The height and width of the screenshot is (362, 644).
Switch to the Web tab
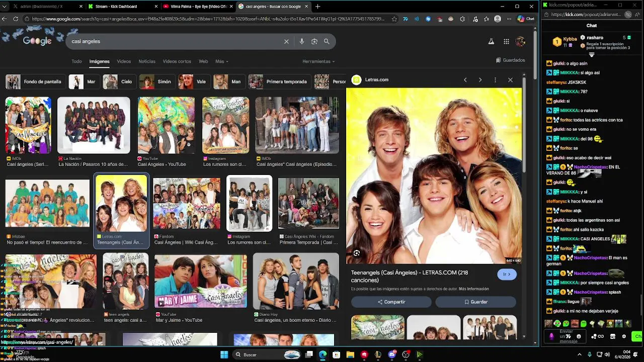tap(203, 61)
